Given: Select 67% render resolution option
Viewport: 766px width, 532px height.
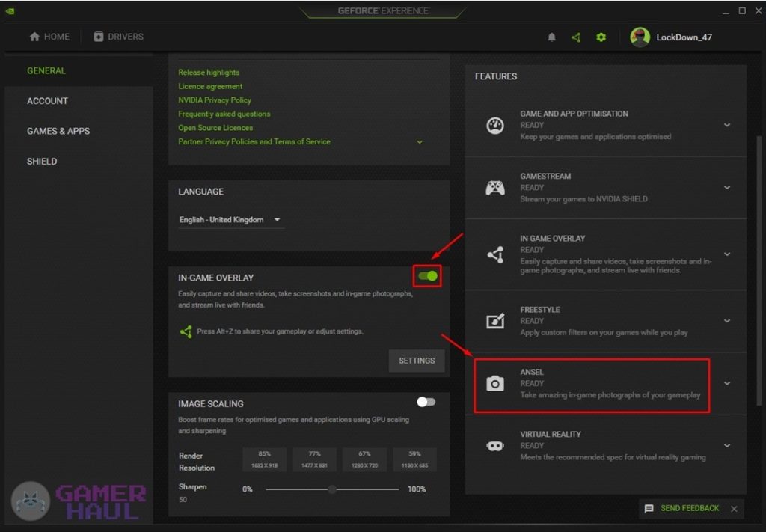Looking at the screenshot, I should pos(364,459).
